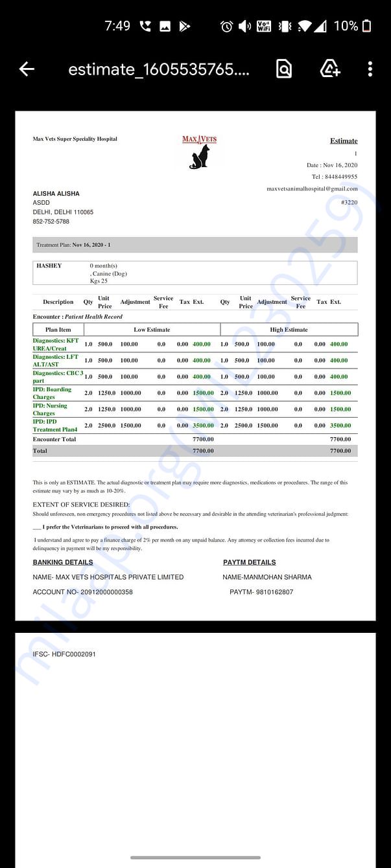Select Diagnostics: LFT ALT/AST row label
Image resolution: width=391 pixels, height=868 pixels.
coord(56,360)
